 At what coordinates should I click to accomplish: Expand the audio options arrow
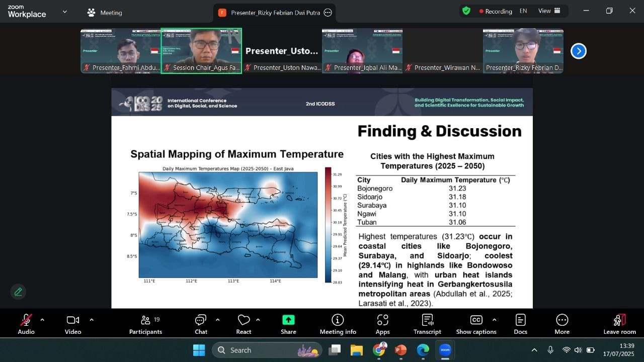tap(42, 319)
